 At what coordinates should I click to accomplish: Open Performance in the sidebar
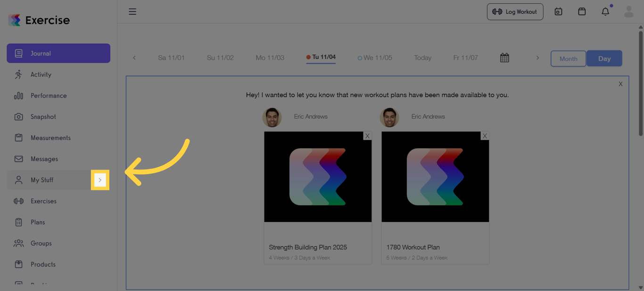[x=58, y=96]
